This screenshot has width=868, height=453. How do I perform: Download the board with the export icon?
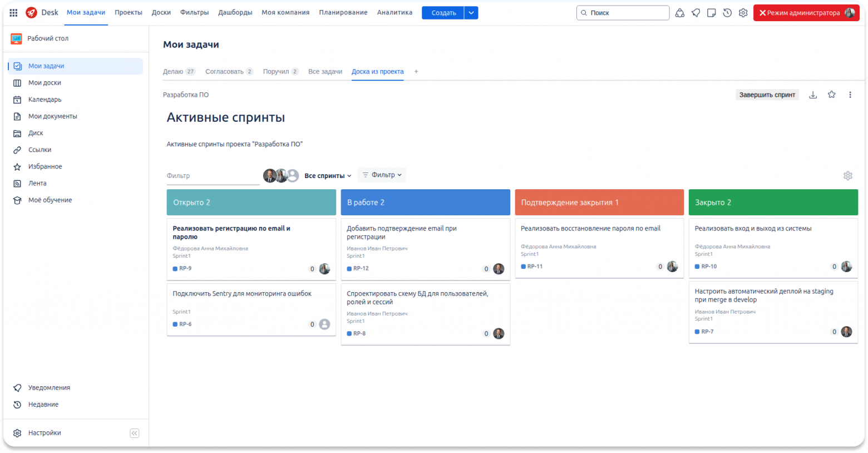(x=813, y=95)
